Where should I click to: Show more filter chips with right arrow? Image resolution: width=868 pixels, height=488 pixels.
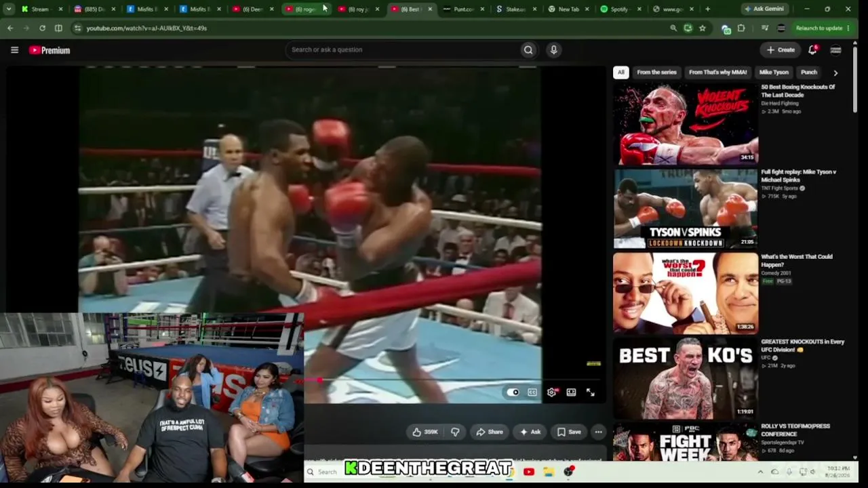[835, 73]
